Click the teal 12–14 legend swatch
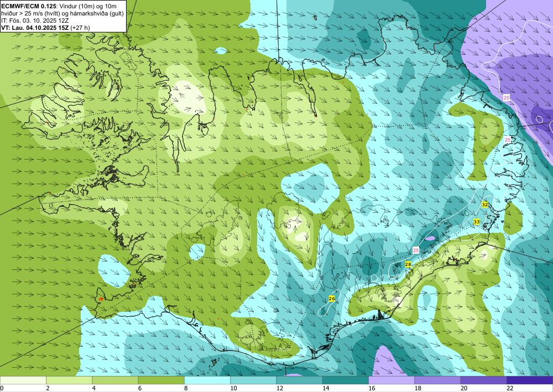The image size is (553, 392). pyautogui.click(x=299, y=380)
